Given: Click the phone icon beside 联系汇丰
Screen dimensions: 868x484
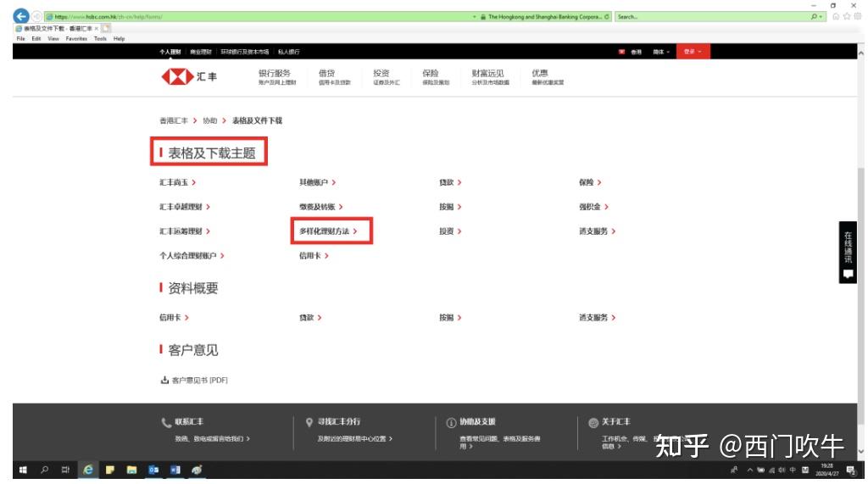Looking at the screenshot, I should tap(166, 422).
